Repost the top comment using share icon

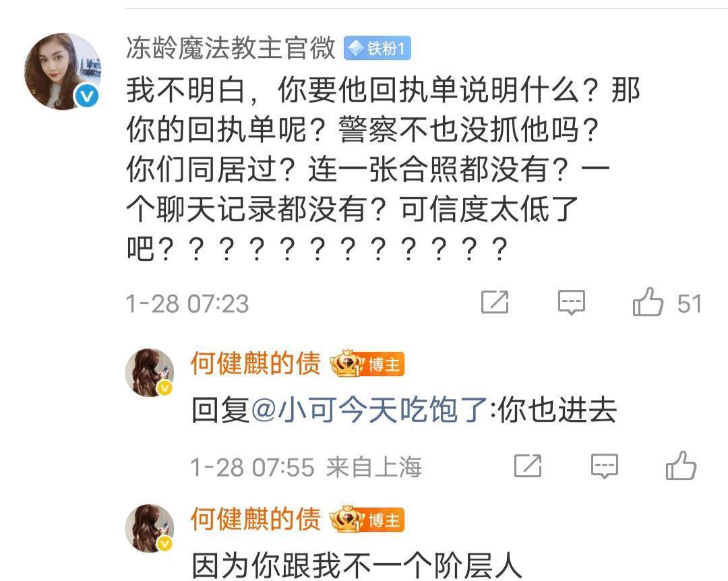pos(495,302)
